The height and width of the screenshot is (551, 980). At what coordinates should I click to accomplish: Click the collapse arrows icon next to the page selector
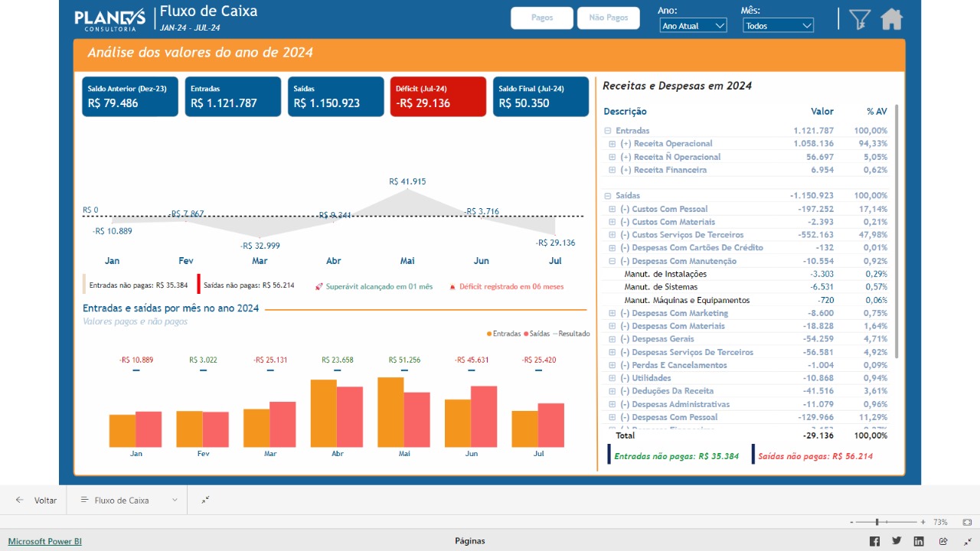(205, 500)
